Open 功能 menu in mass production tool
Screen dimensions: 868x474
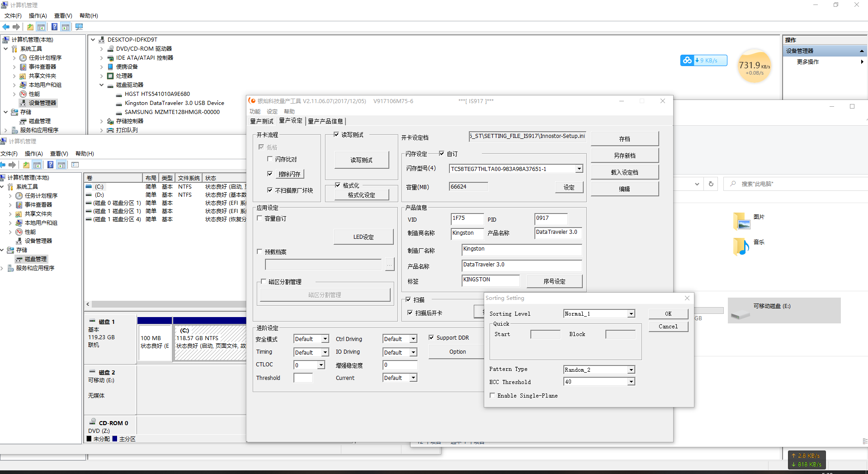(255, 112)
